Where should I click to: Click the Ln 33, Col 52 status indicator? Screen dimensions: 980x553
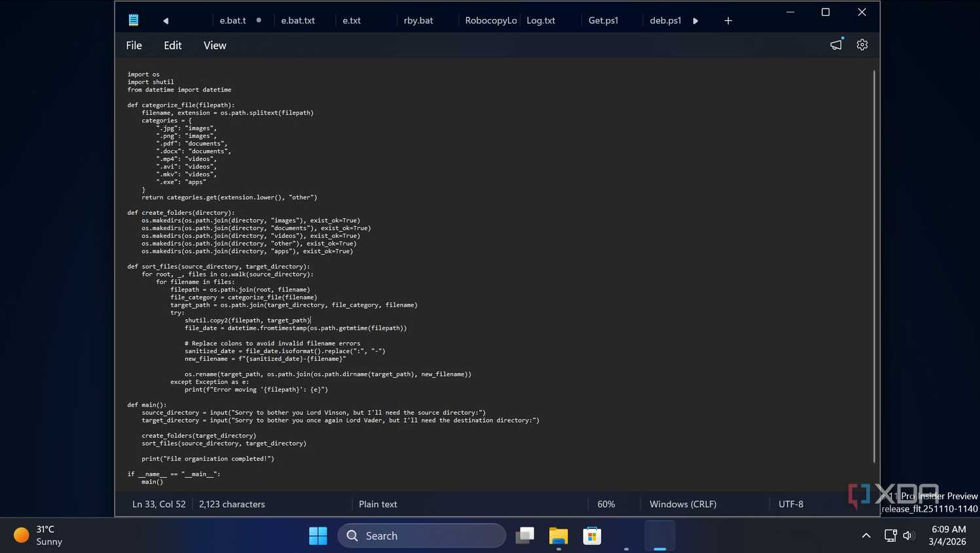[159, 504]
